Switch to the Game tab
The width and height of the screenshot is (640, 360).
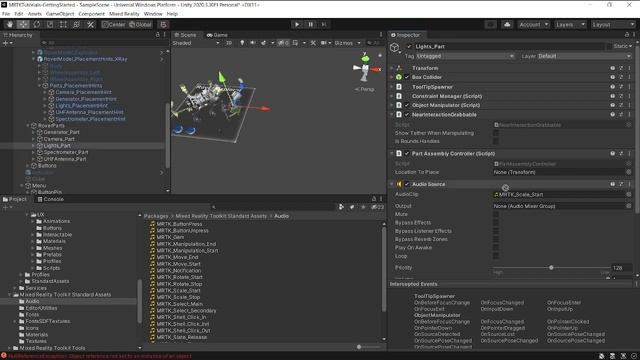pos(217,35)
